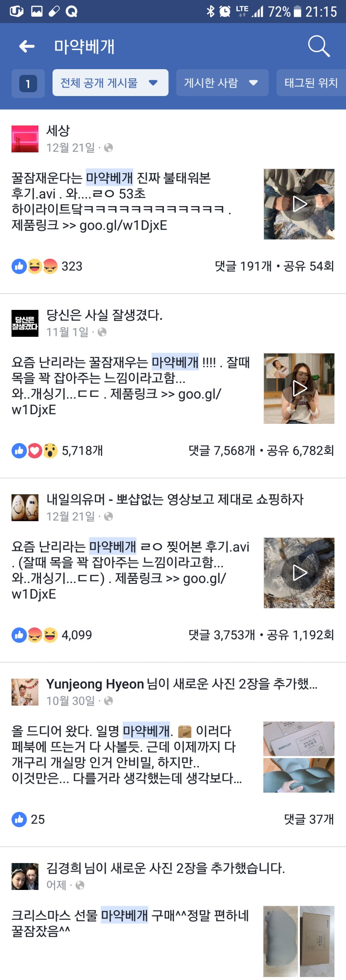Expand the 게시한 사람 filter dropdown
The width and height of the screenshot is (346, 980).
222,83
